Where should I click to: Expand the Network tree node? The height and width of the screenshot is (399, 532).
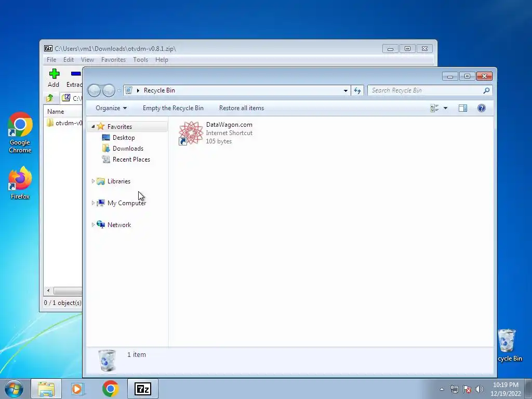(x=93, y=224)
